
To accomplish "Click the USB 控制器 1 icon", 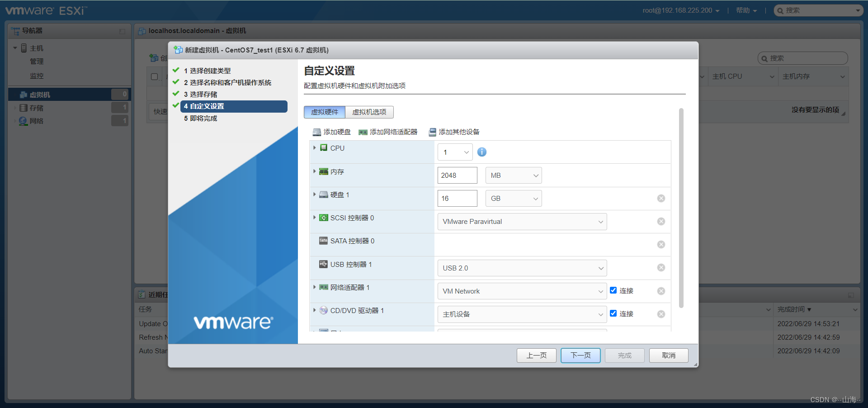I will pos(324,264).
